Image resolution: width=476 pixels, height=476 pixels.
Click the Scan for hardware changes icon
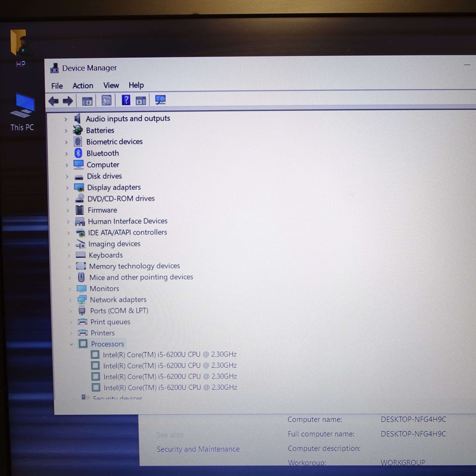click(160, 100)
